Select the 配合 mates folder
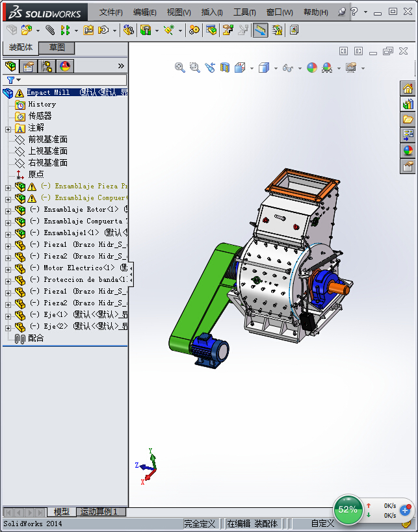The height and width of the screenshot is (532, 418). coord(36,338)
